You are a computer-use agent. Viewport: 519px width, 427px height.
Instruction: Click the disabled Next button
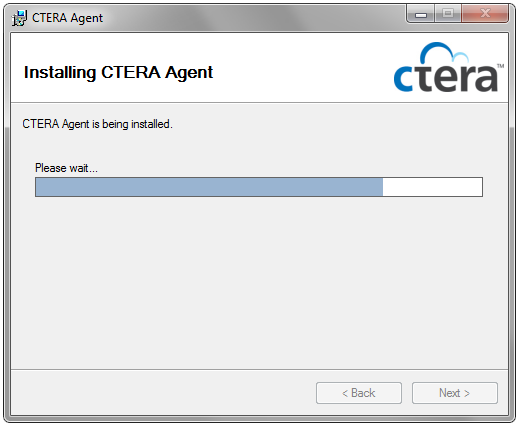tap(455, 393)
